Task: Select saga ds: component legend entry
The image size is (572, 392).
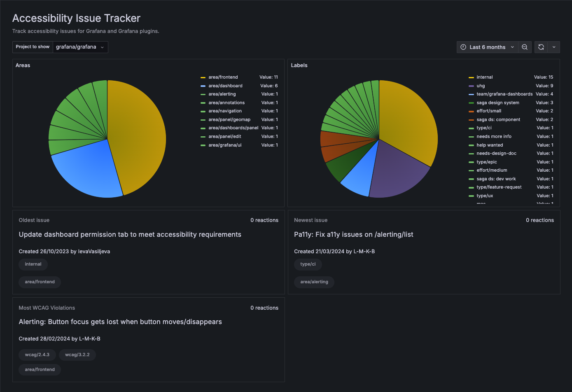Action: click(x=498, y=119)
